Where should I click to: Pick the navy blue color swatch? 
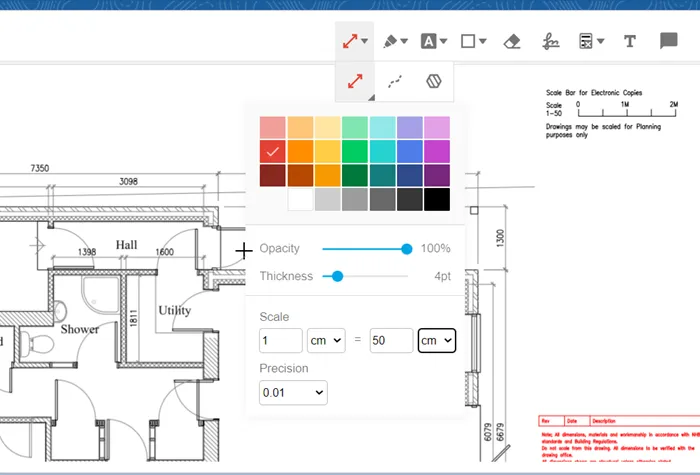[x=409, y=175]
